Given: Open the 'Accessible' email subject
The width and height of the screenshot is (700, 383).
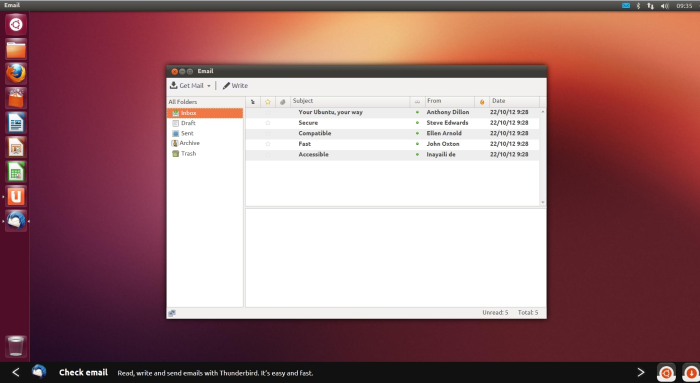Looking at the screenshot, I should 313,154.
